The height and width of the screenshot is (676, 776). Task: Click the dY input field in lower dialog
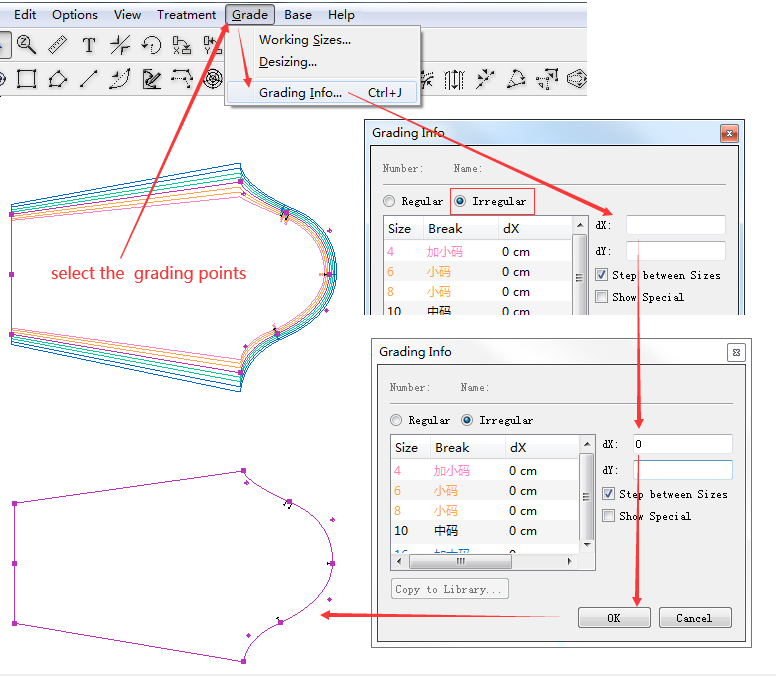682,469
